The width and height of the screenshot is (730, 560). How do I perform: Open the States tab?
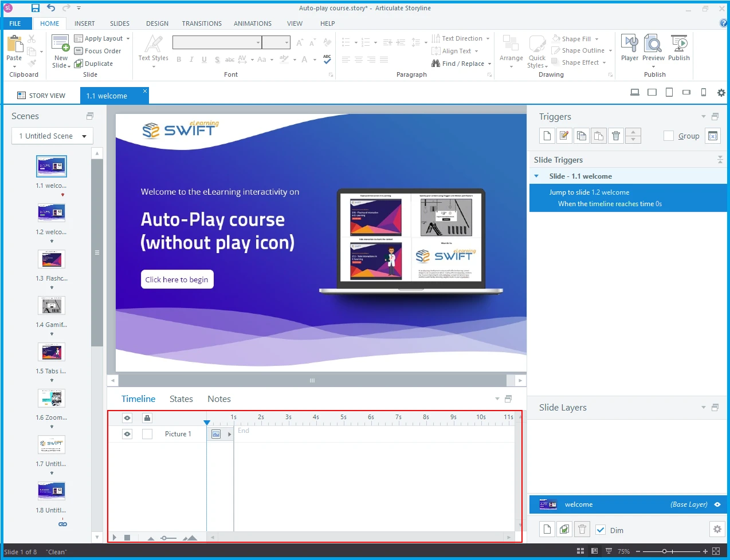(181, 399)
